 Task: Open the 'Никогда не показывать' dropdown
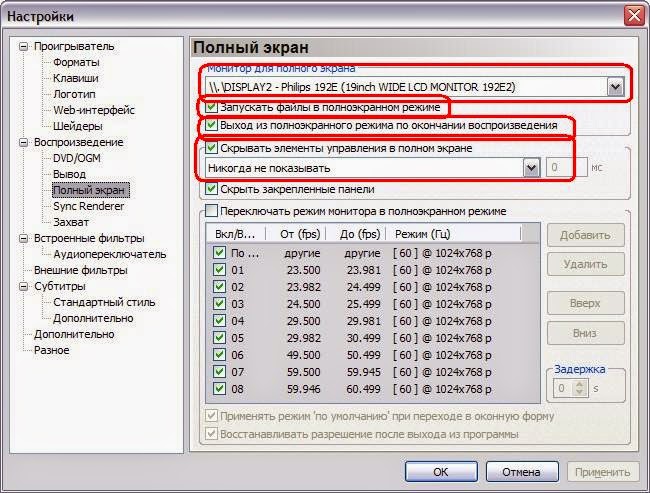531,169
